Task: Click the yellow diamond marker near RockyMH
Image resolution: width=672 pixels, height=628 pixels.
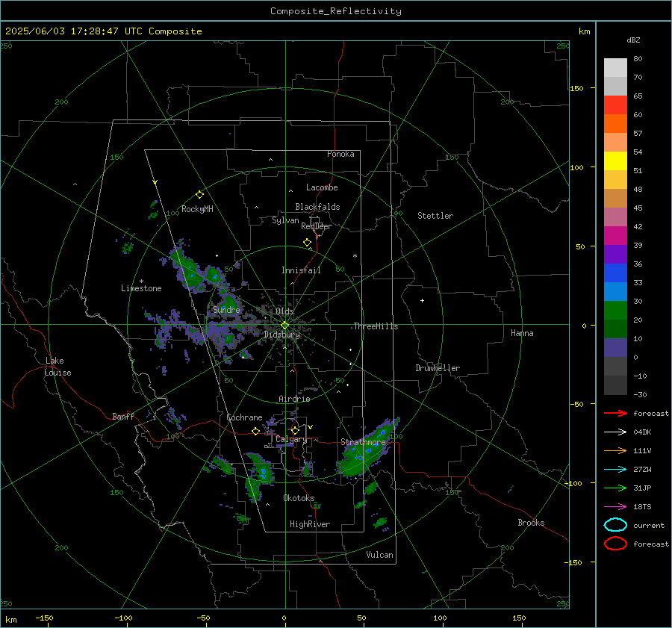Action: click(x=199, y=195)
